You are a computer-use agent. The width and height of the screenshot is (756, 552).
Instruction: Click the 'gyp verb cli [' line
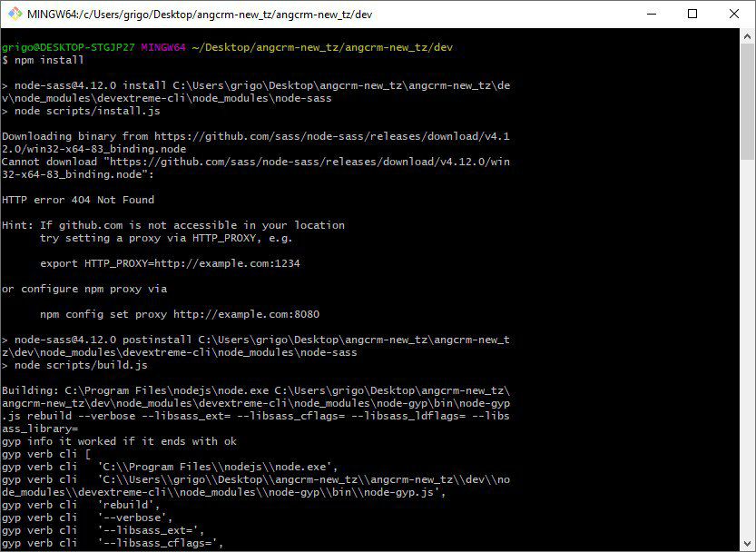pos(46,454)
